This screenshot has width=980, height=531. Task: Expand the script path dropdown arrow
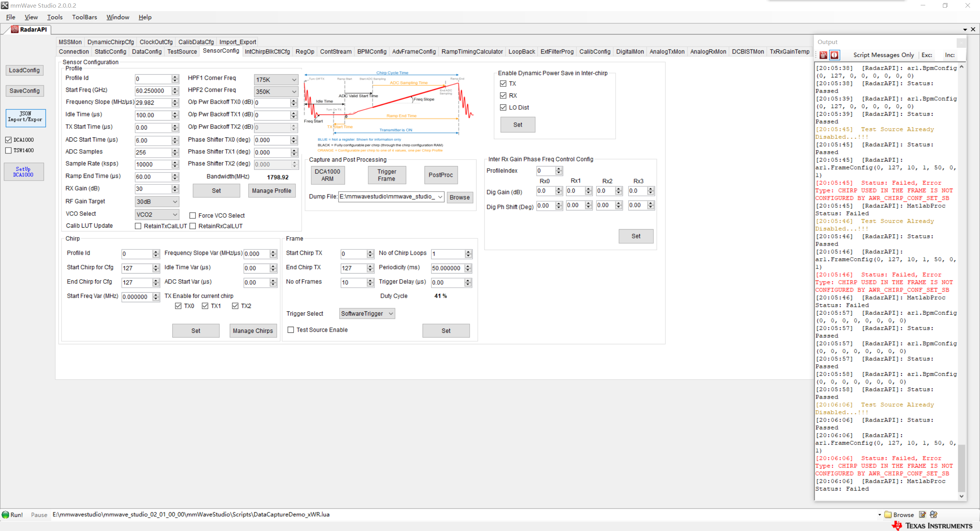coord(880,515)
